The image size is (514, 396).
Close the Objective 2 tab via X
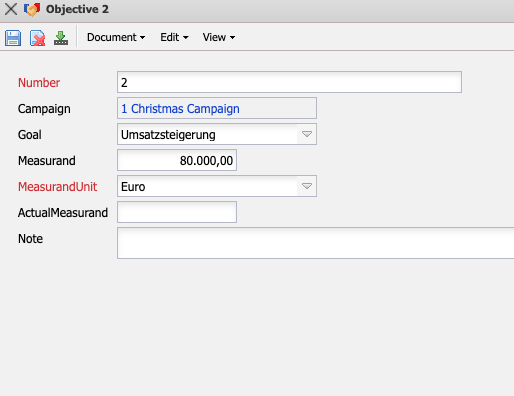click(11, 9)
